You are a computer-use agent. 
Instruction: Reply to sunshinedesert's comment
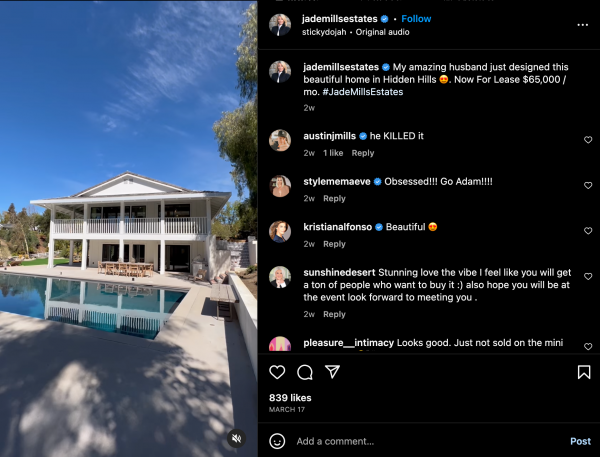[x=334, y=314]
